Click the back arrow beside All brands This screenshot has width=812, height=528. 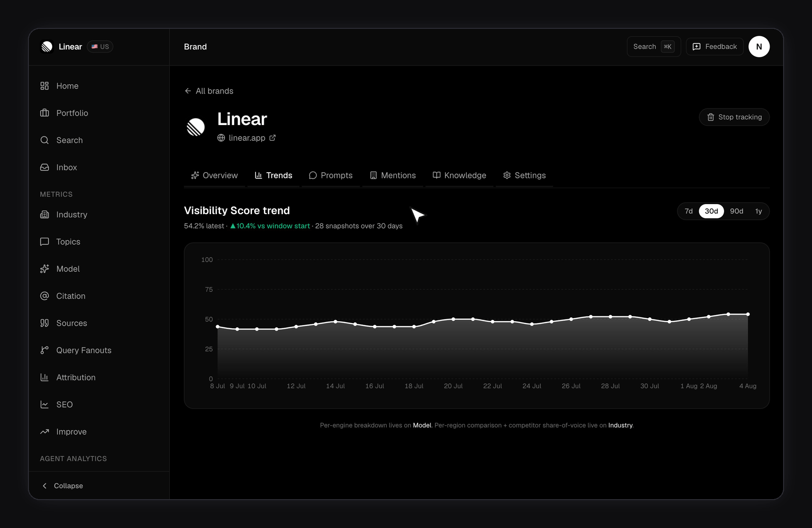pyautogui.click(x=188, y=91)
